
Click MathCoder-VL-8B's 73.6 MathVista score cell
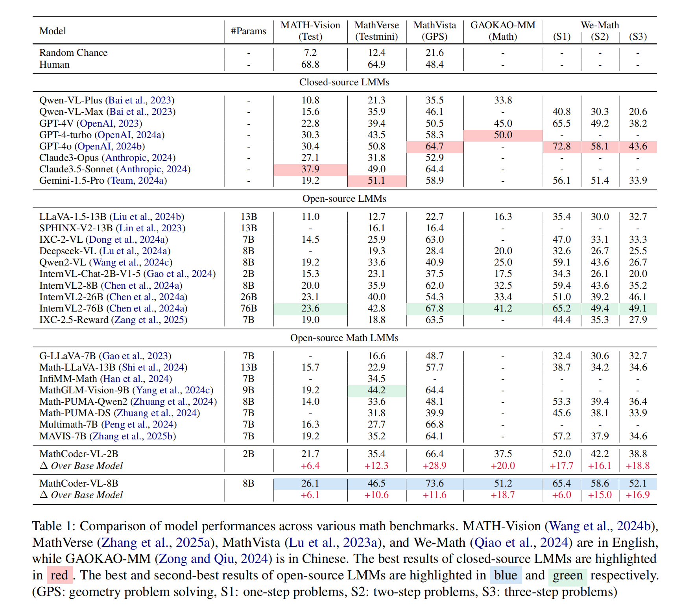coord(435,483)
